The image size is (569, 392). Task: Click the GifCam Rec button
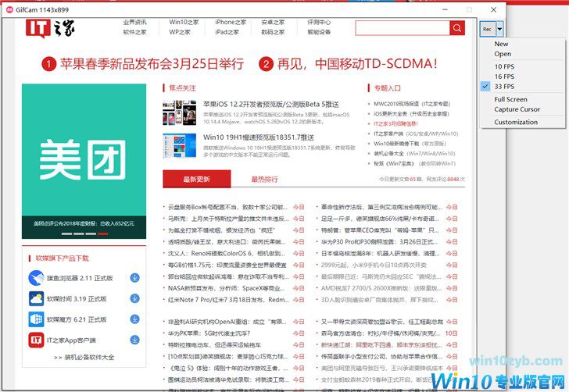(488, 29)
